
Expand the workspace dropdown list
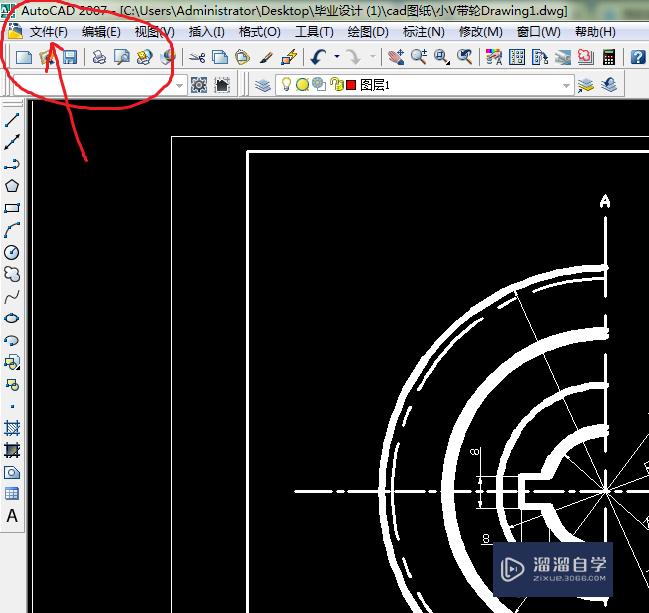point(179,86)
